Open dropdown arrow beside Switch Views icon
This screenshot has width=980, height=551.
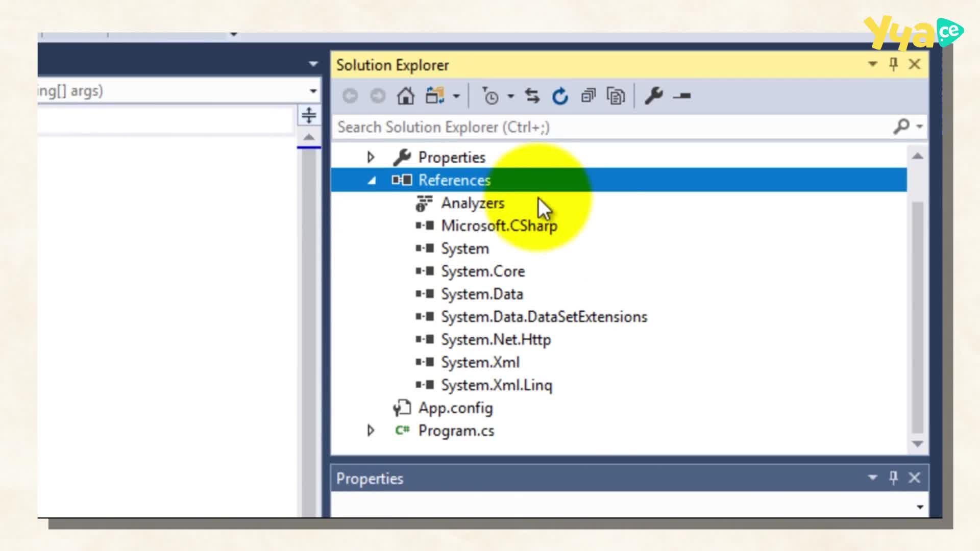pyautogui.click(x=456, y=96)
